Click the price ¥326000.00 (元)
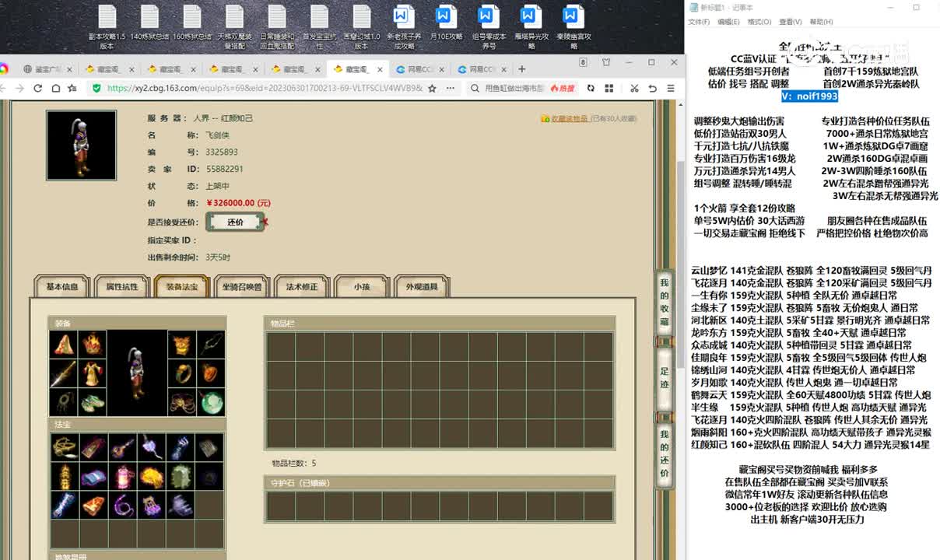940x560 pixels. 238,203
